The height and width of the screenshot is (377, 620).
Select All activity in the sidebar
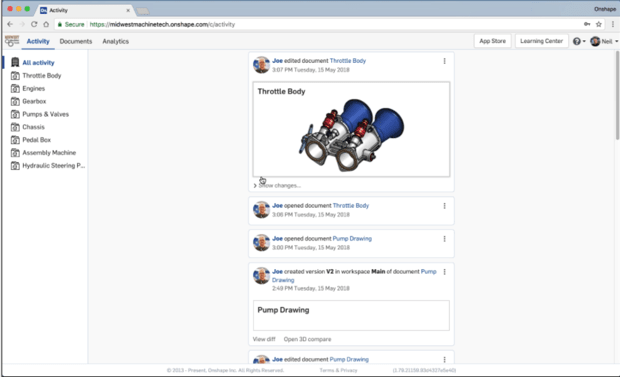38,63
